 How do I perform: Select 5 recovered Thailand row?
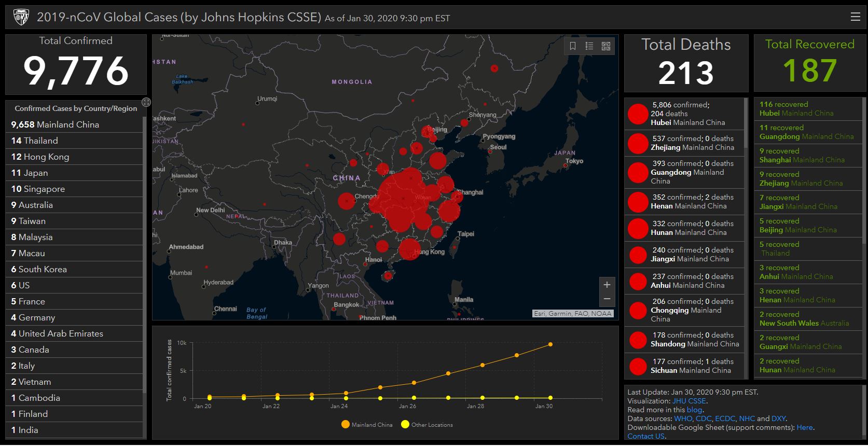click(x=808, y=249)
